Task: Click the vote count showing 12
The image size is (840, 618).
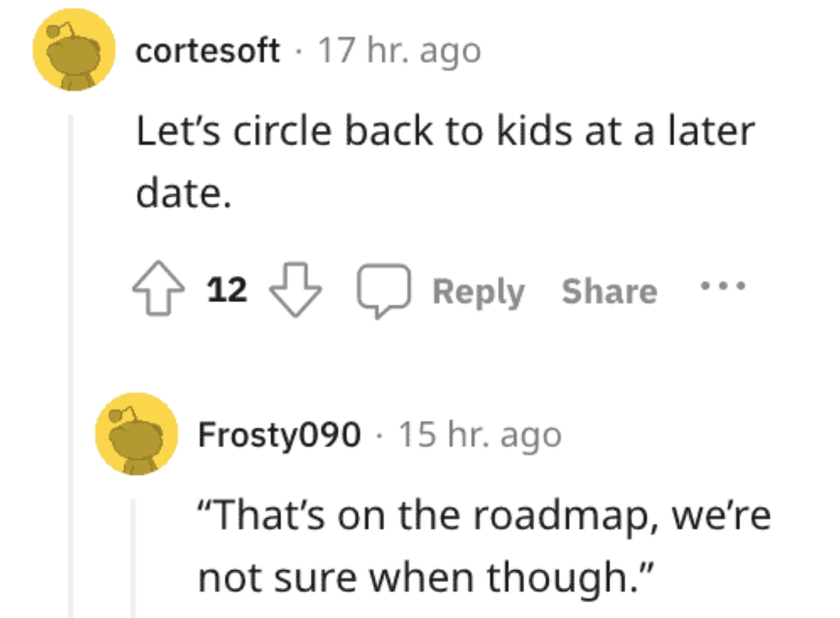Action: (227, 290)
